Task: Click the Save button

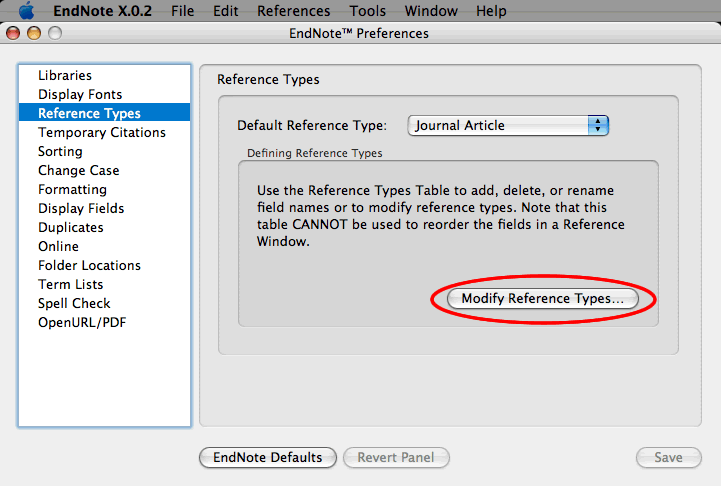Action: point(669,457)
